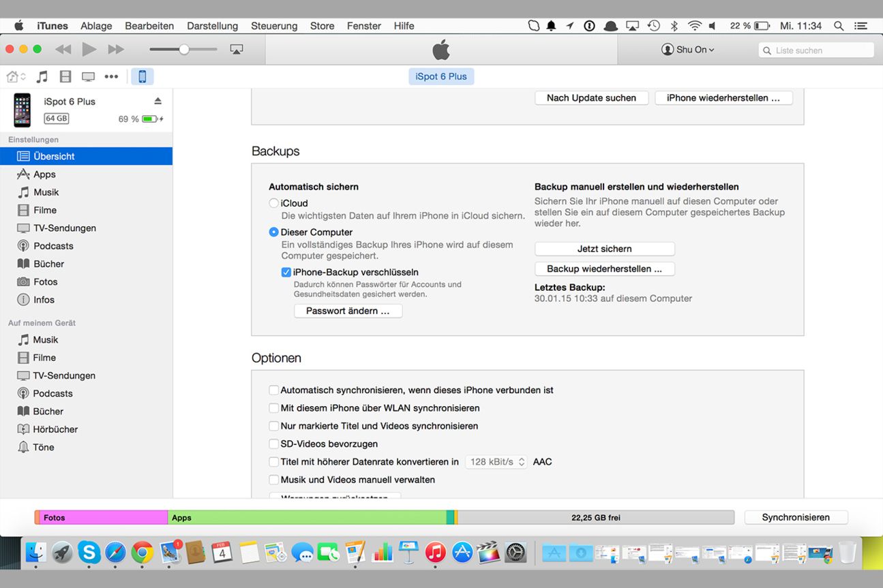Expand the Shu On account menu
Image resolution: width=883 pixels, height=588 pixels.
pyautogui.click(x=688, y=50)
